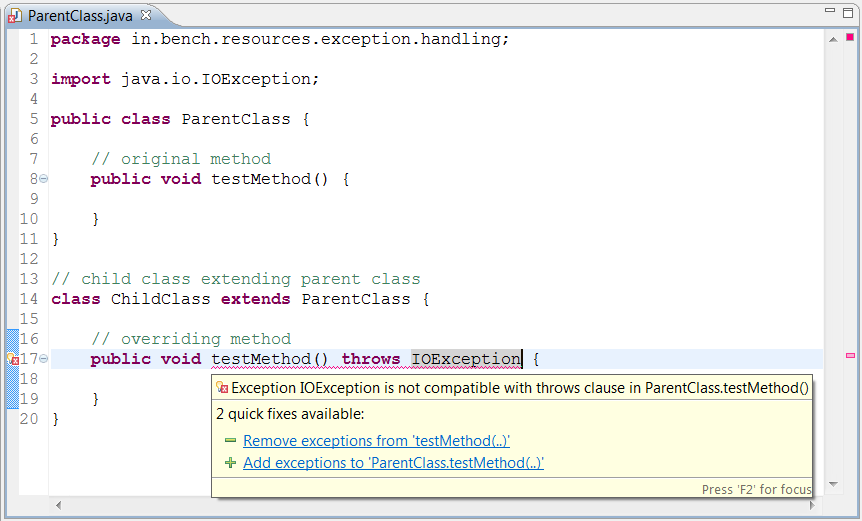Click the green plus icon beside Add exceptions
862x521 pixels.
click(x=230, y=463)
